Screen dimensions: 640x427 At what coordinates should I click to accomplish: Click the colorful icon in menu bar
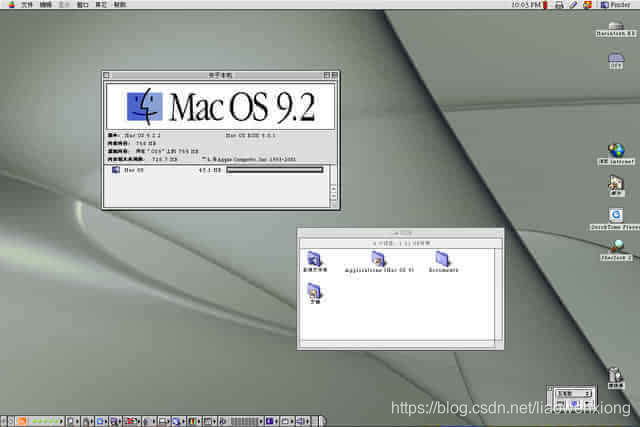tap(587, 5)
